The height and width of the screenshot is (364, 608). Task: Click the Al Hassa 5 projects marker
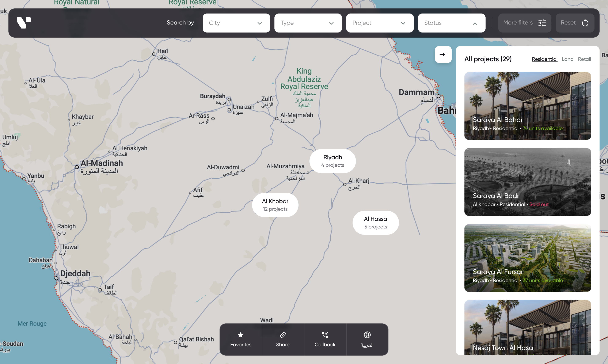click(x=375, y=223)
